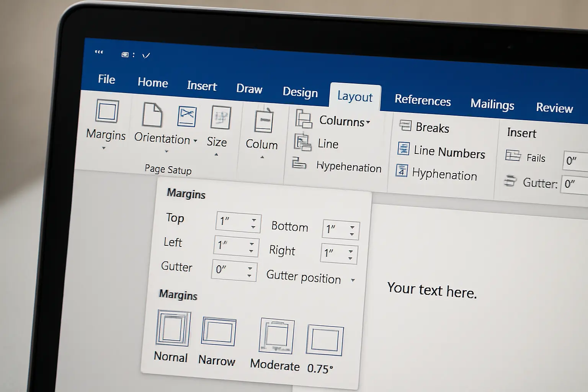Click the checkmark icon in title bar
The image size is (588, 392).
pyautogui.click(x=146, y=56)
